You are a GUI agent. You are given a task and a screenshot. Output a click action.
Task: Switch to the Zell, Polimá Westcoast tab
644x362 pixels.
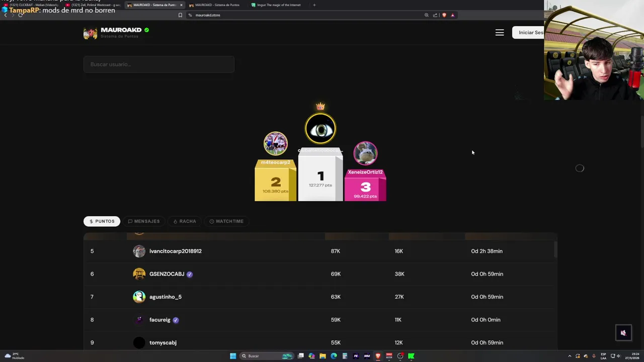pos(94,5)
